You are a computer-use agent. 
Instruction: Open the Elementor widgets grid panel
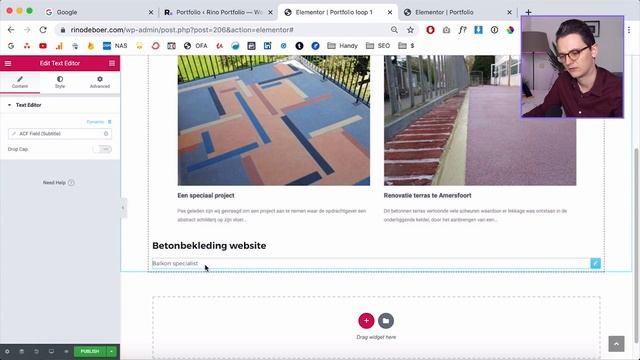click(x=112, y=63)
